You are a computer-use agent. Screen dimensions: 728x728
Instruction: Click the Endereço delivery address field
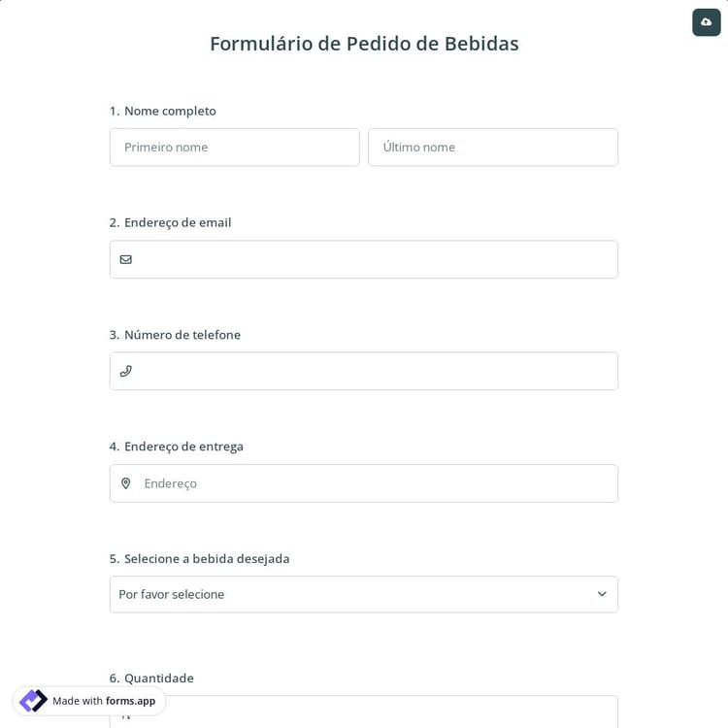(x=374, y=483)
